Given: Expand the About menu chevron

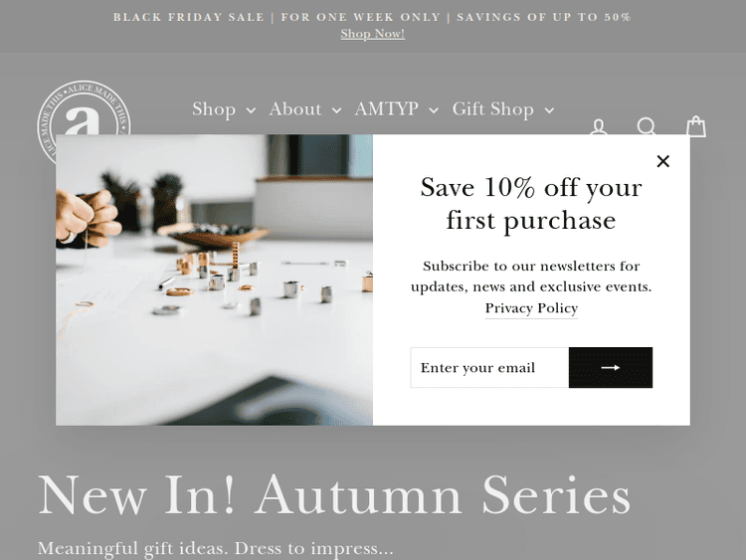Looking at the screenshot, I should (x=336, y=110).
